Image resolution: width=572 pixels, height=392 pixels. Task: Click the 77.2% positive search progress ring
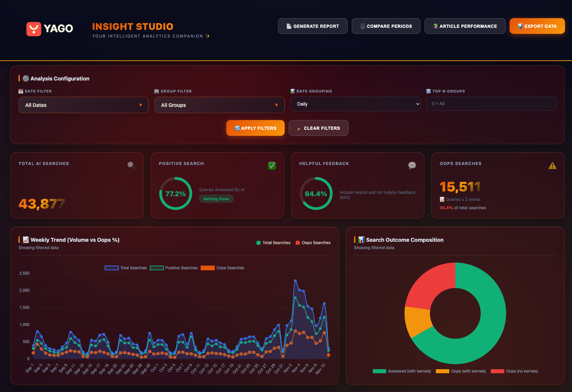tap(175, 193)
